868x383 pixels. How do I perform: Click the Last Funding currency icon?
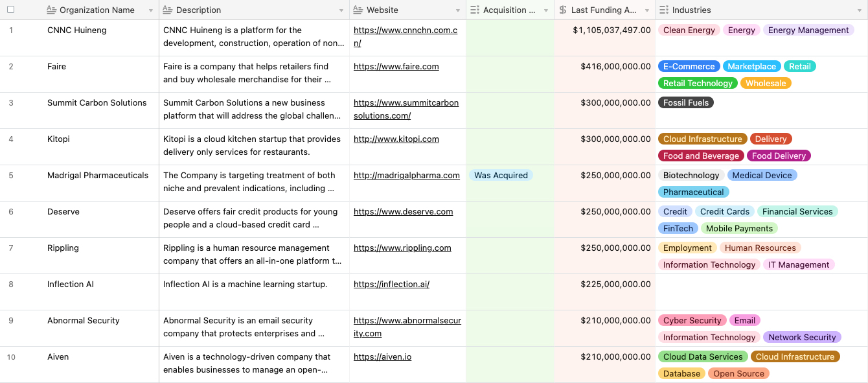click(563, 10)
